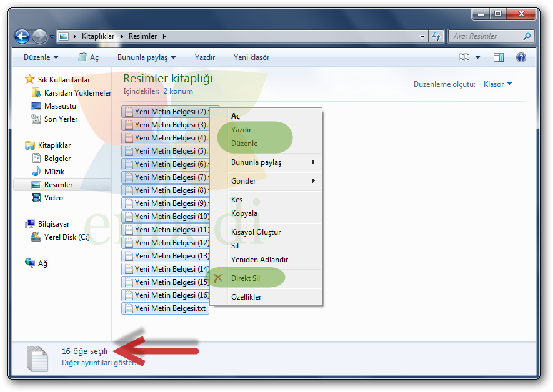Click the Back navigation arrow button
The width and height of the screenshot is (553, 392).
(x=22, y=36)
